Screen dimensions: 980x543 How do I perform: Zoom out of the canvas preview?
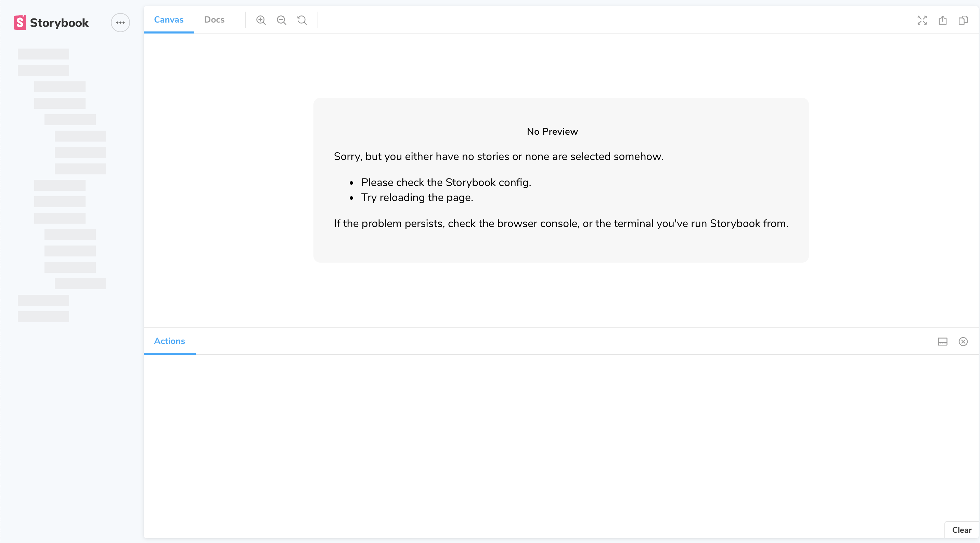tap(282, 20)
